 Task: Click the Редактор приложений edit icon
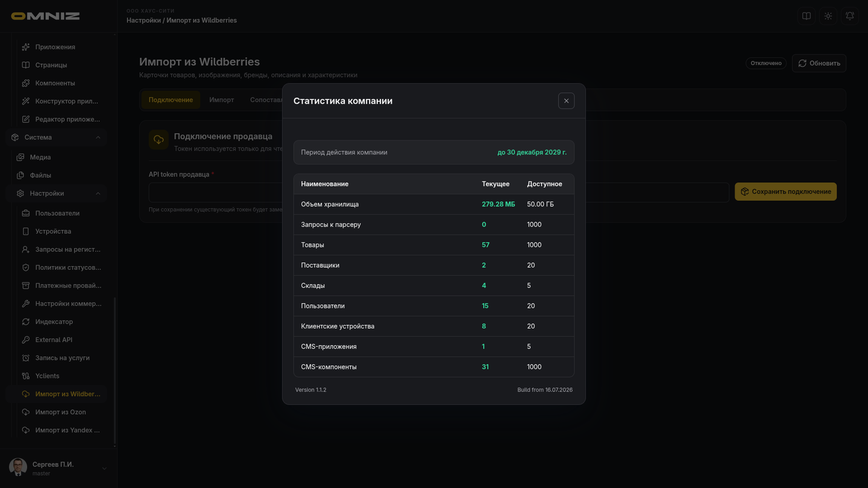click(26, 119)
